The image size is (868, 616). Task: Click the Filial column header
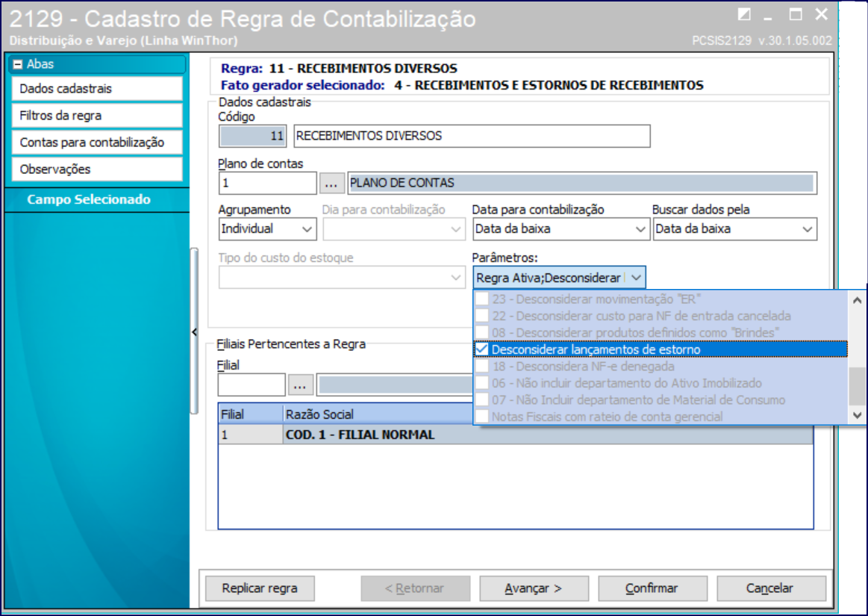[250, 414]
